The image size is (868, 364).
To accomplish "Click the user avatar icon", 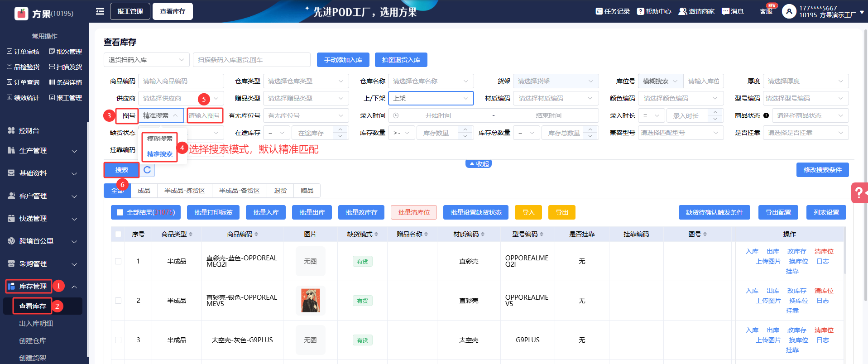I will click(x=789, y=11).
